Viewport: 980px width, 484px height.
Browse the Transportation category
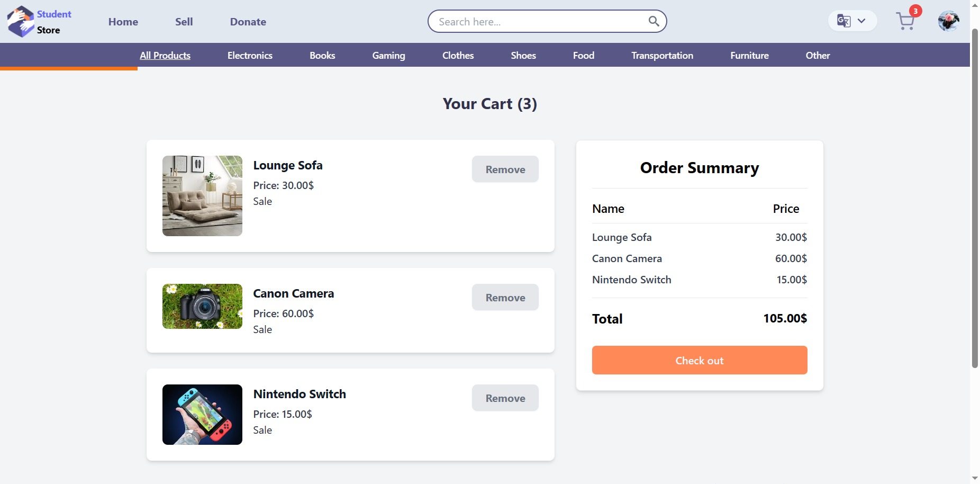pyautogui.click(x=662, y=55)
